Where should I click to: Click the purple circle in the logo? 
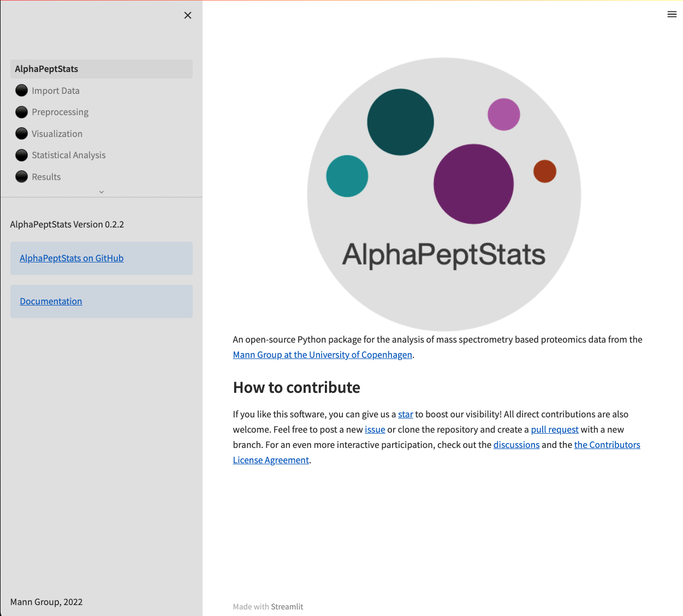[x=473, y=184]
